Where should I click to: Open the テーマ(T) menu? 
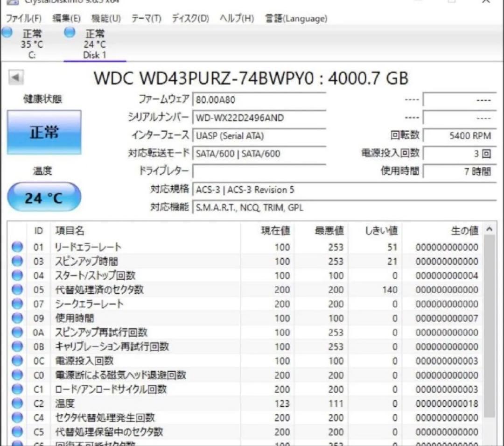(147, 19)
